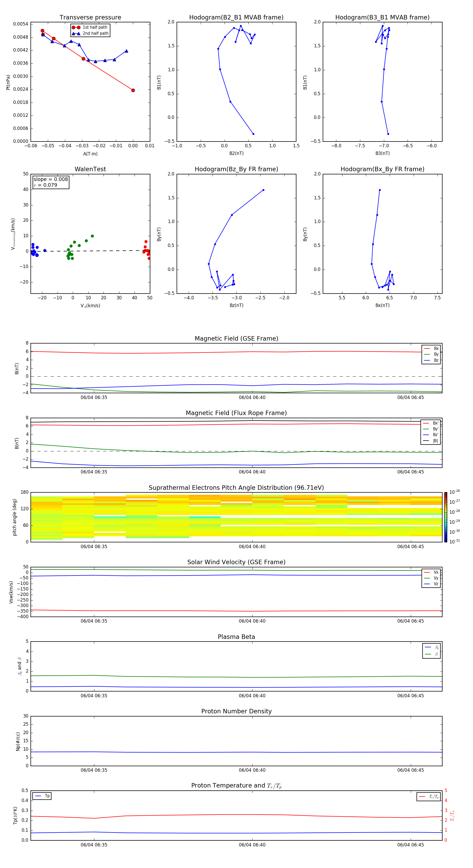Click the "Plasma Beta" panel title
This screenshot has height=868, width=473.
tap(236, 637)
